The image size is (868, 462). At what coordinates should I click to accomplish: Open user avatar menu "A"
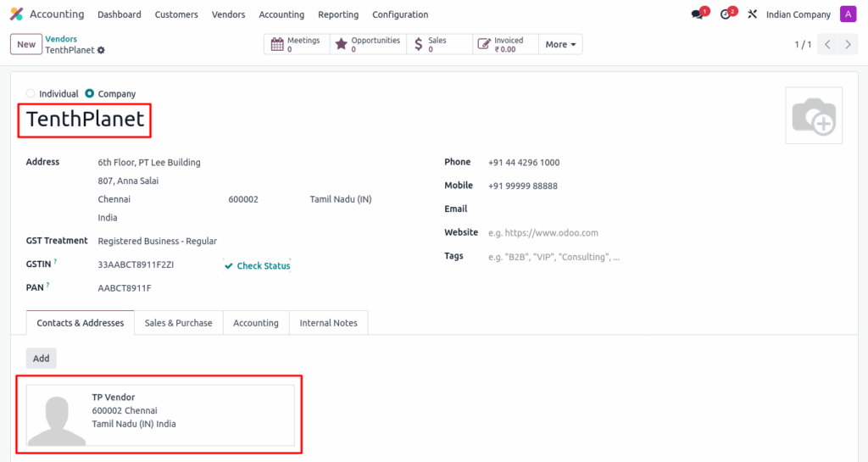coord(848,14)
